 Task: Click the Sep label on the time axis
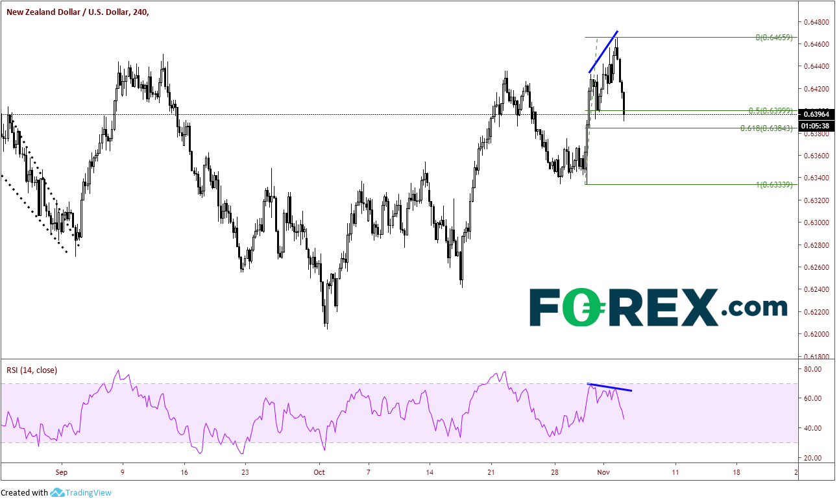[61, 472]
